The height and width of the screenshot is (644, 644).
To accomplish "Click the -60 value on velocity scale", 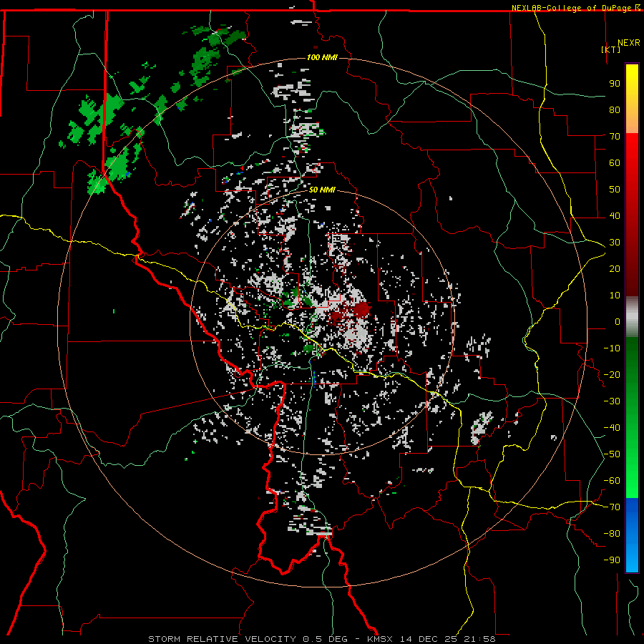I will point(612,481).
